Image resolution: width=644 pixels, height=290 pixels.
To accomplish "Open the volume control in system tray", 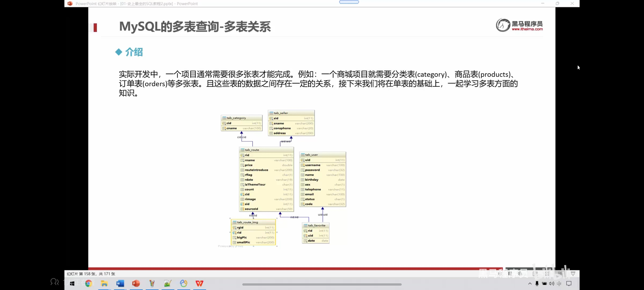I will click(552, 284).
